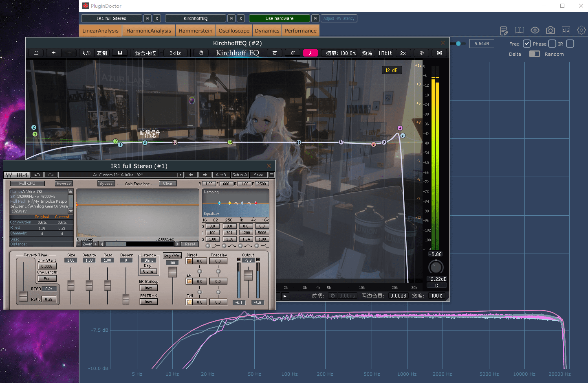Image resolution: width=588 pixels, height=383 pixels.
Task: Click Dry/Wet fader handle in IR-1
Action: 172,272
